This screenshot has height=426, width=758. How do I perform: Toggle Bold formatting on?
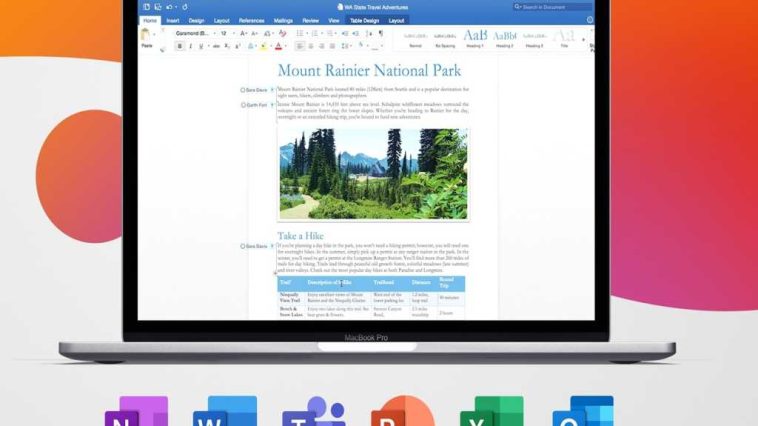point(180,46)
